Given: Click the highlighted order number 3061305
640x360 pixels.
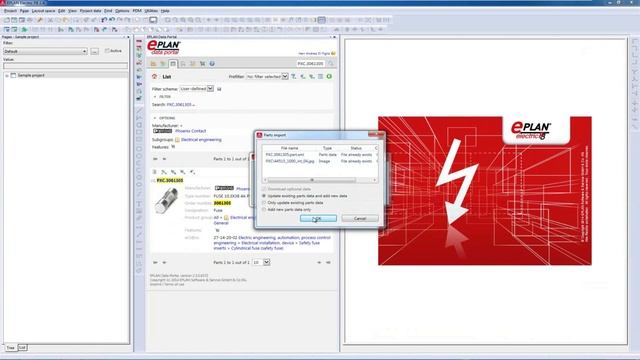Looking at the screenshot, I should (222, 203).
